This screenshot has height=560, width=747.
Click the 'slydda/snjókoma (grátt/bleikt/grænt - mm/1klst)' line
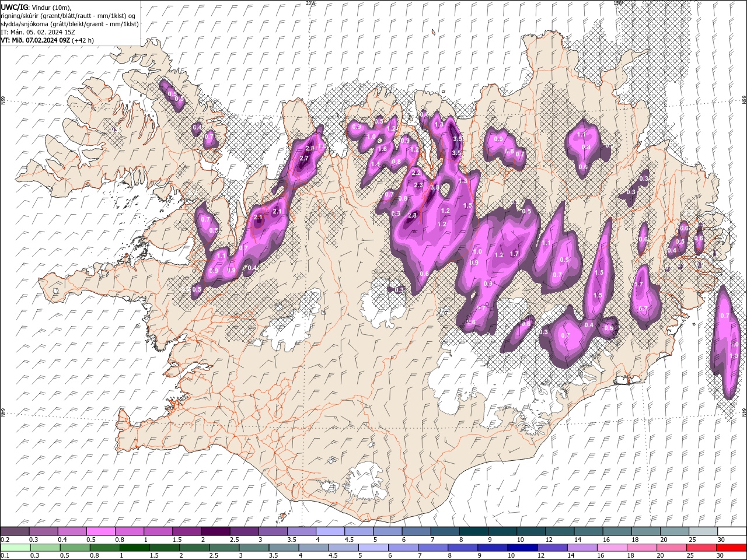tap(69, 24)
